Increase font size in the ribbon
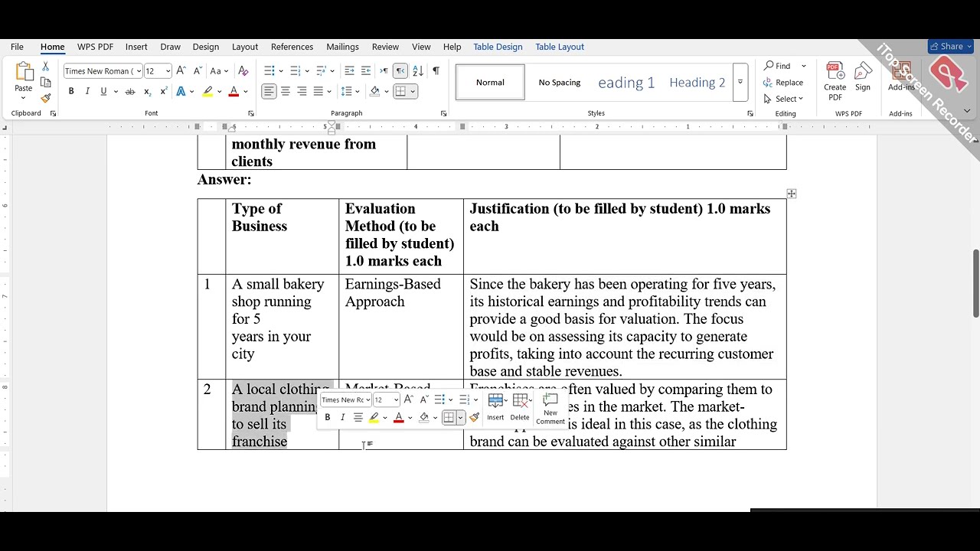Viewport: 980px width, 551px height. 181,71
